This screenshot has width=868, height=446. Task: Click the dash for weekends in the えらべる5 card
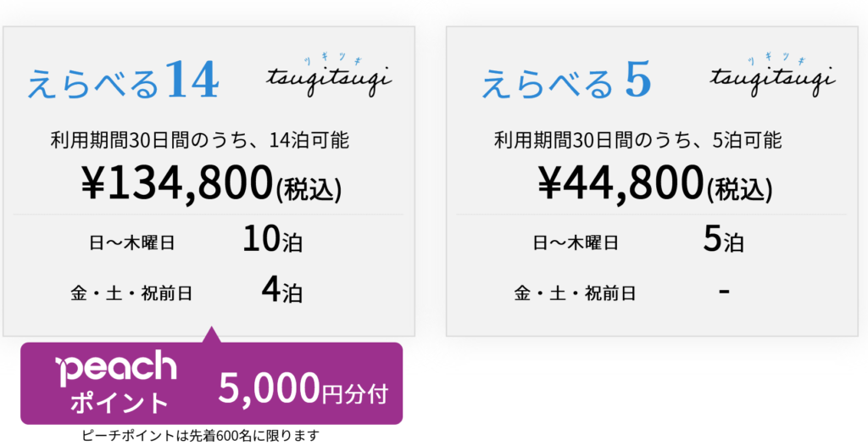pos(724,290)
